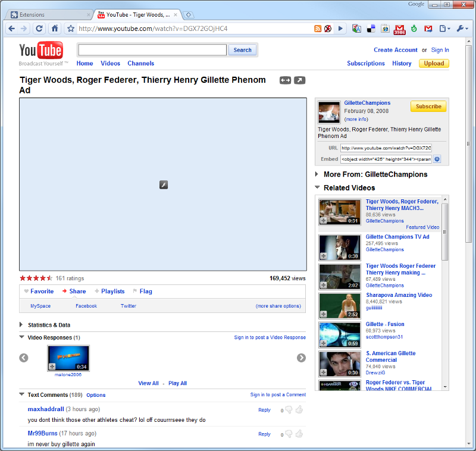Open the malone2006 video response thumbnail
The width and height of the screenshot is (476, 451).
click(68, 358)
